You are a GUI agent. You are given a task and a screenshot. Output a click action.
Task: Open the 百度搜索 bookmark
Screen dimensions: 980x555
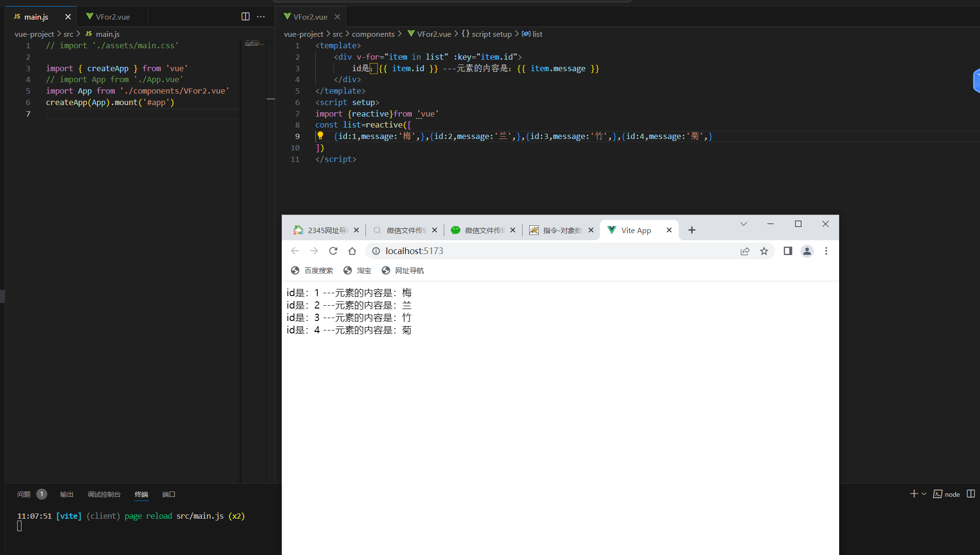click(x=312, y=270)
